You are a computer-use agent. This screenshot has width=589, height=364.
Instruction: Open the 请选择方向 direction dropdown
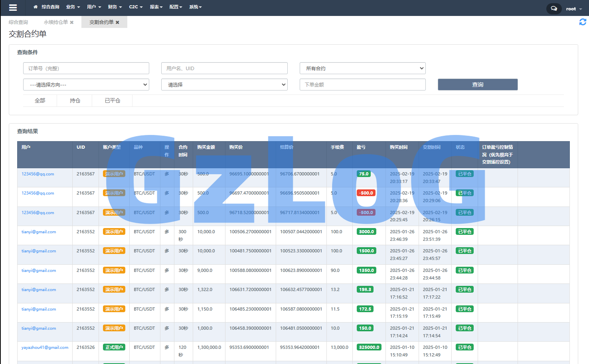tap(86, 85)
